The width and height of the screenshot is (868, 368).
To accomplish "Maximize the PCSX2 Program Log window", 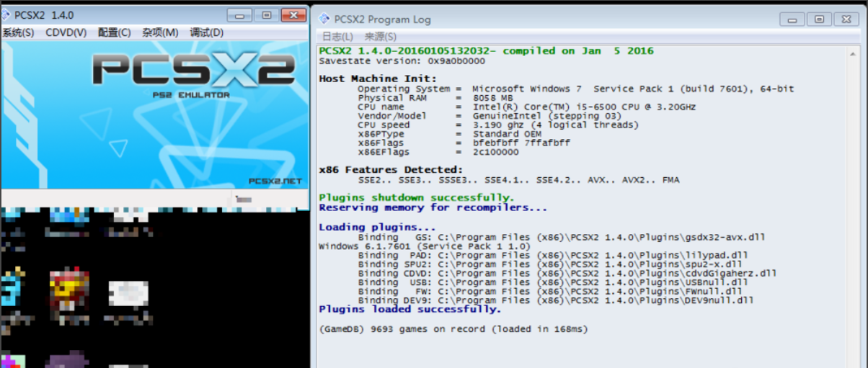I will pyautogui.click(x=819, y=19).
